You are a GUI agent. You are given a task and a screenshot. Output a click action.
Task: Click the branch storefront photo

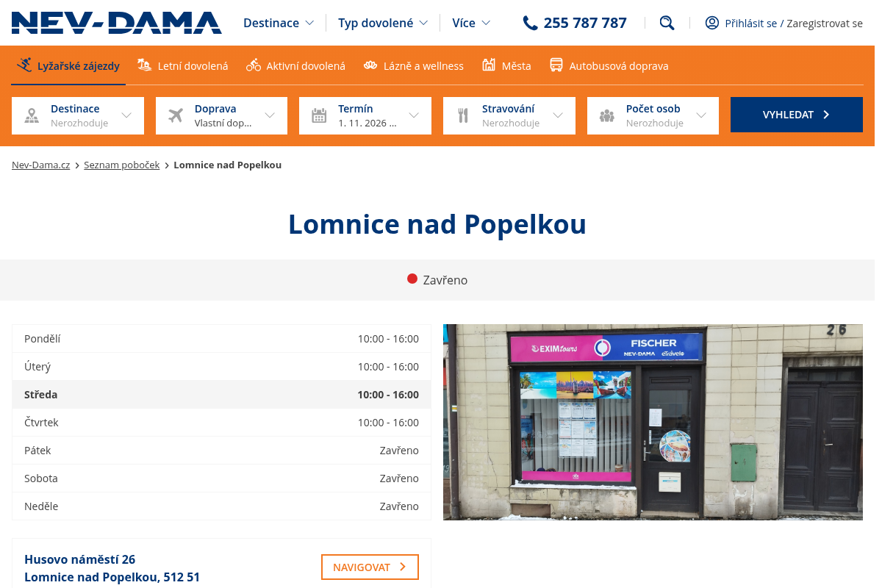tap(653, 422)
